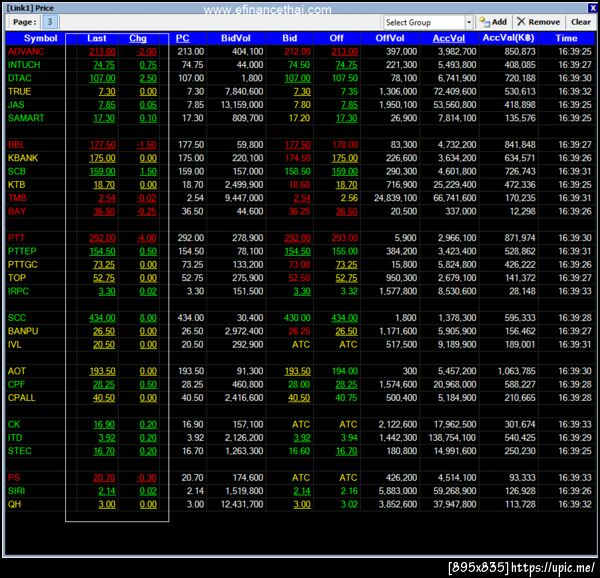Select the IRPC symbol

tap(18, 291)
